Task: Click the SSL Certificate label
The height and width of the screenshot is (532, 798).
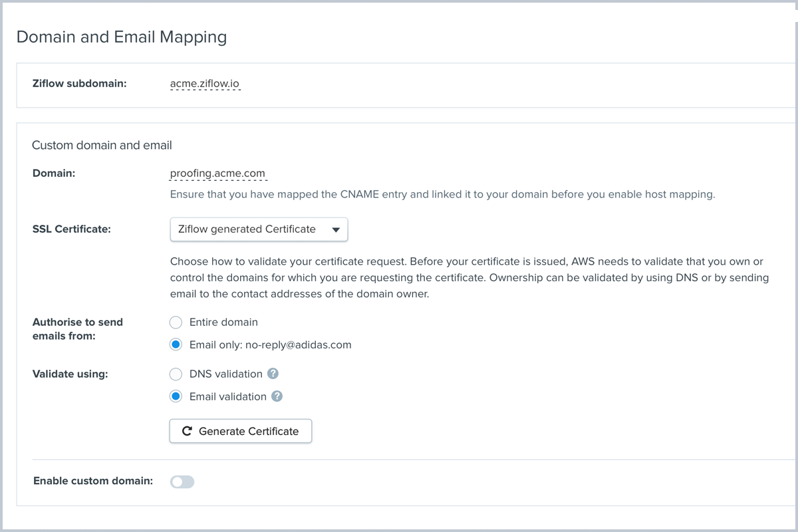Action: click(x=72, y=229)
